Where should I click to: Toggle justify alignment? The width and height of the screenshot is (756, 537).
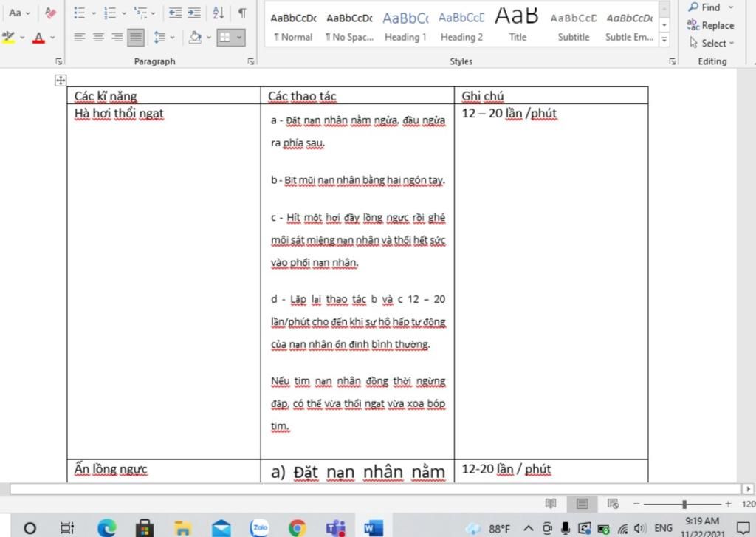136,37
